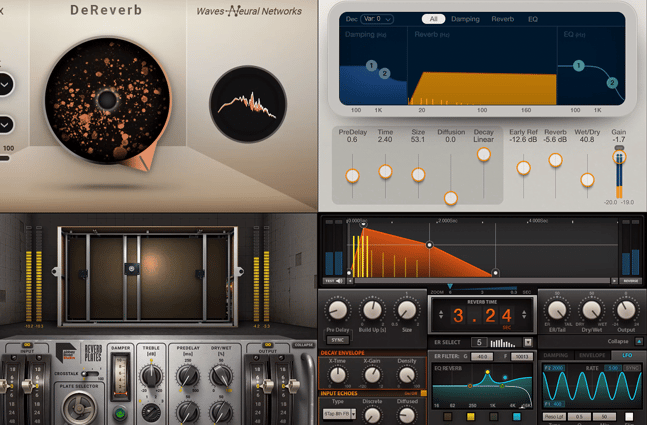Toggle the brown EQ band button

click(447, 417)
